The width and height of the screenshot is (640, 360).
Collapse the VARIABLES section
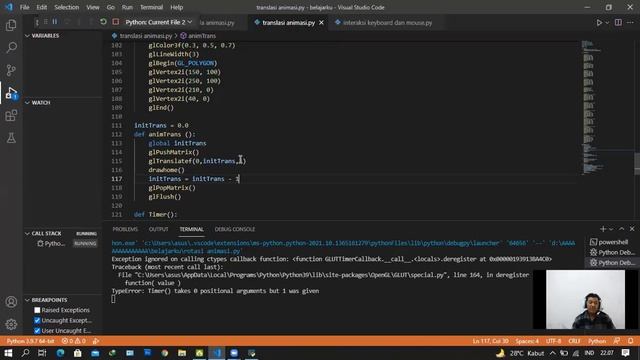tap(63, 36)
